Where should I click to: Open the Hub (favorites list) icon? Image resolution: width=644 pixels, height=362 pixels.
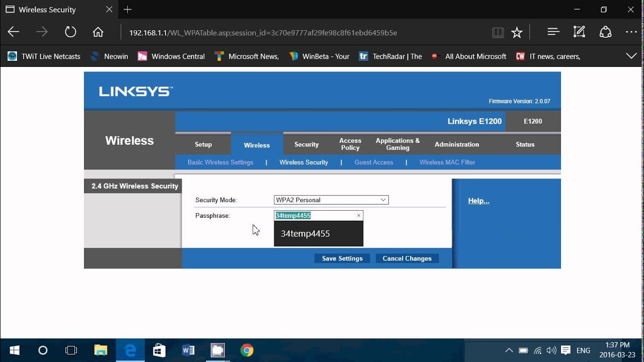pyautogui.click(x=553, y=32)
